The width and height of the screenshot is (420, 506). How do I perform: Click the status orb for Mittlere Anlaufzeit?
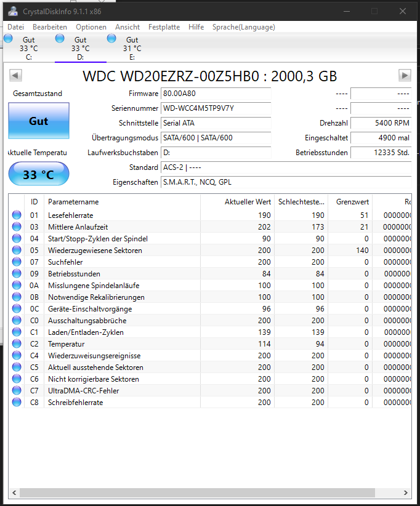(17, 227)
